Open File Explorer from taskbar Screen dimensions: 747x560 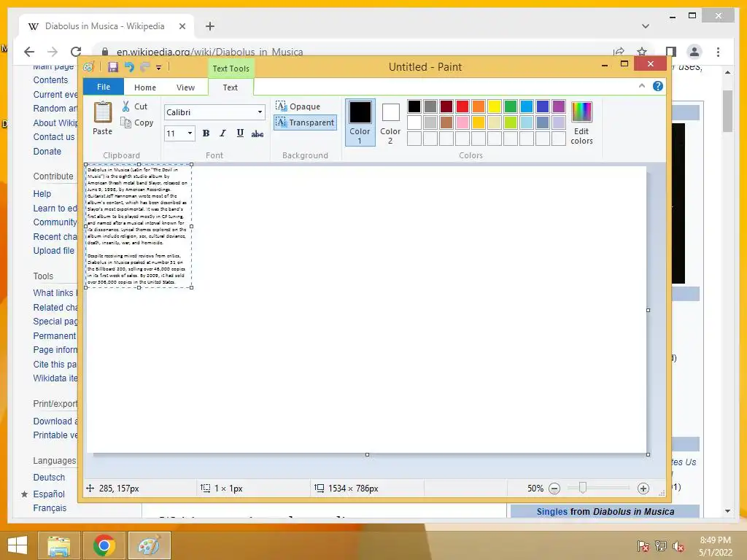click(59, 545)
